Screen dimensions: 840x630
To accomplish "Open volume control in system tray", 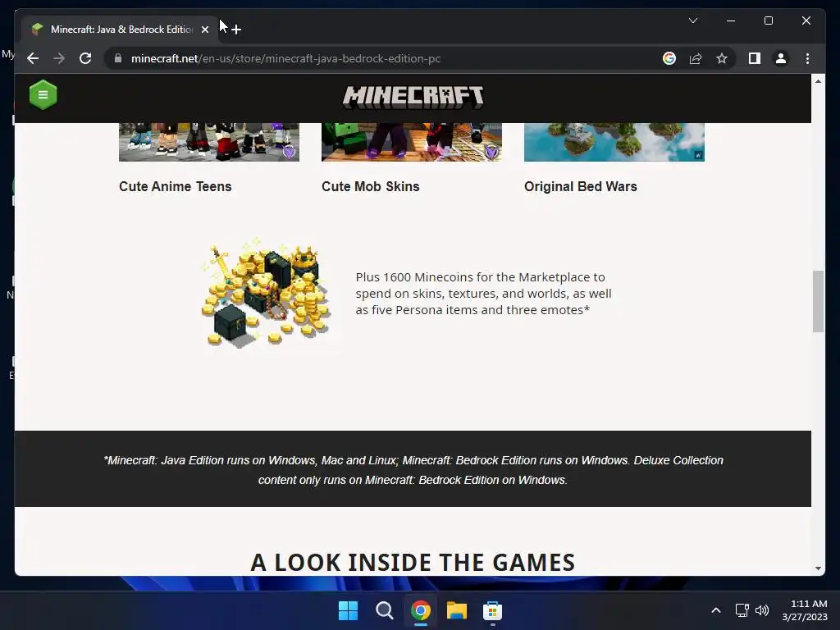I will tap(762, 610).
